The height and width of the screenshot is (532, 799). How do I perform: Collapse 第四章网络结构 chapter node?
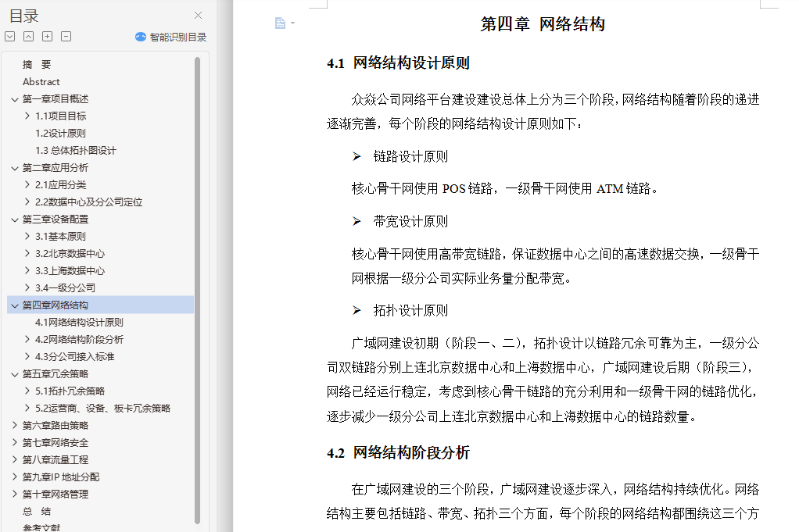[x=15, y=305]
